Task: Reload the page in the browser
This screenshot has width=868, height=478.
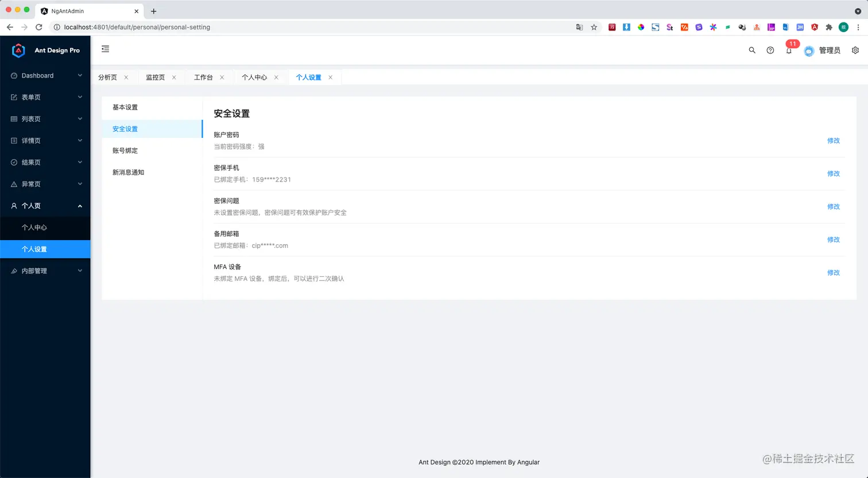Action: click(x=39, y=27)
